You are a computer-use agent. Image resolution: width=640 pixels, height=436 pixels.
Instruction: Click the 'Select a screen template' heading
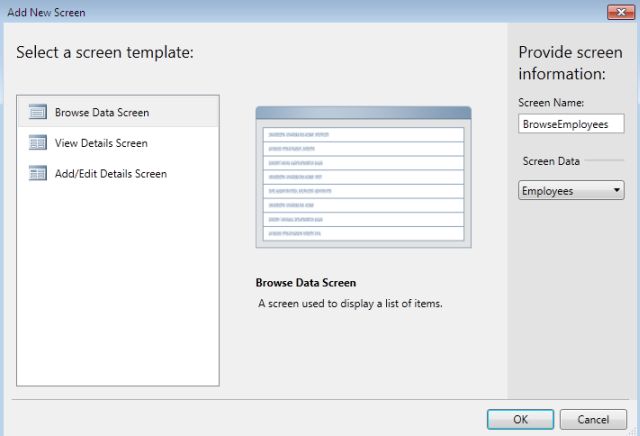[x=105, y=52]
